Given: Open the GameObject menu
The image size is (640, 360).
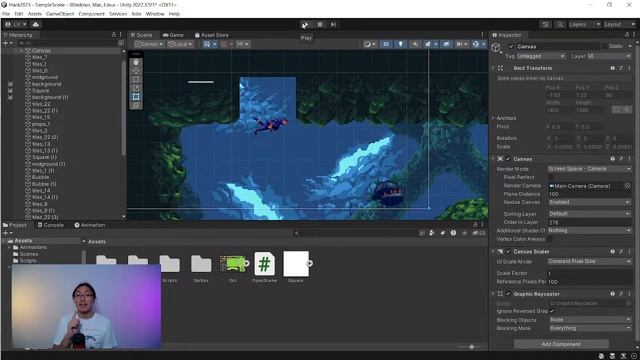Looking at the screenshot, I should click(60, 14).
